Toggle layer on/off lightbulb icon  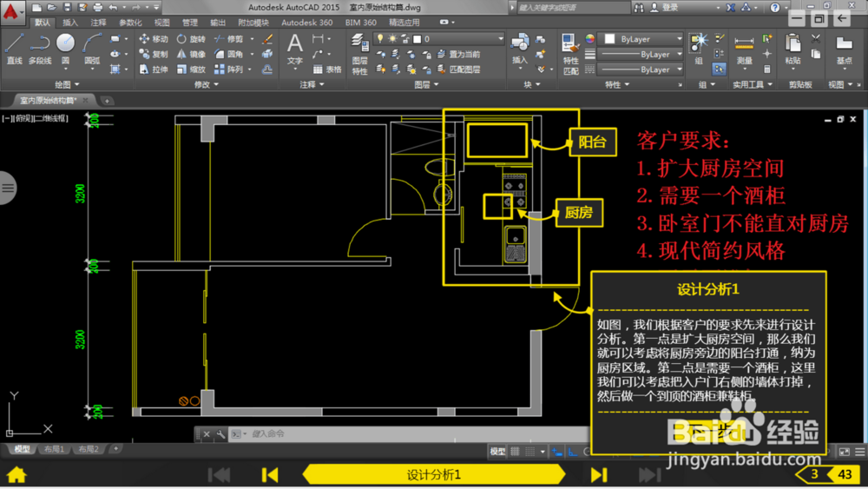[380, 38]
